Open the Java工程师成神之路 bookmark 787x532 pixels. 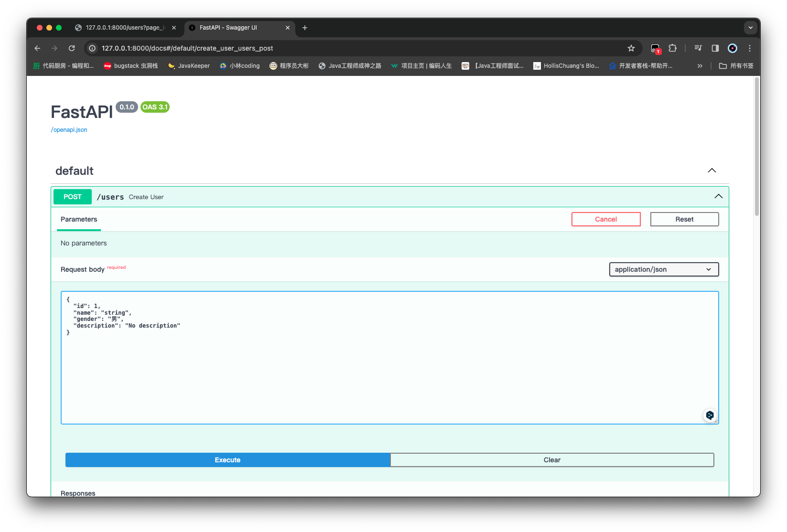pyautogui.click(x=350, y=66)
